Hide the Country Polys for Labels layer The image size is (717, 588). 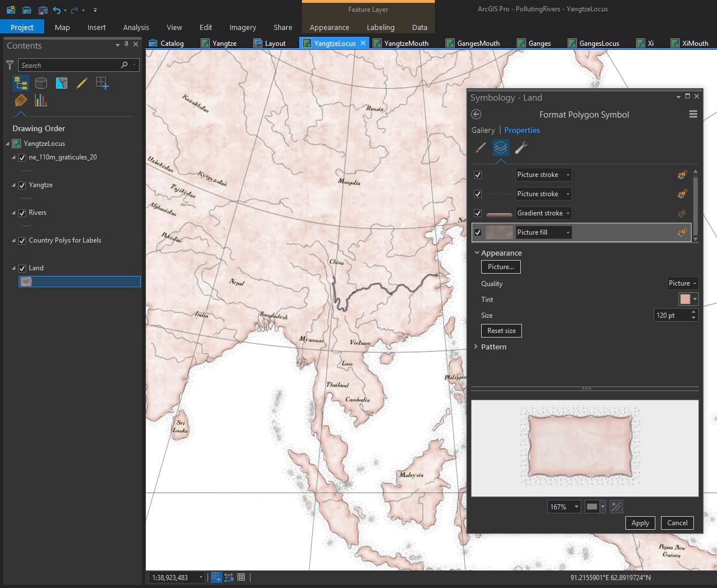[22, 241]
